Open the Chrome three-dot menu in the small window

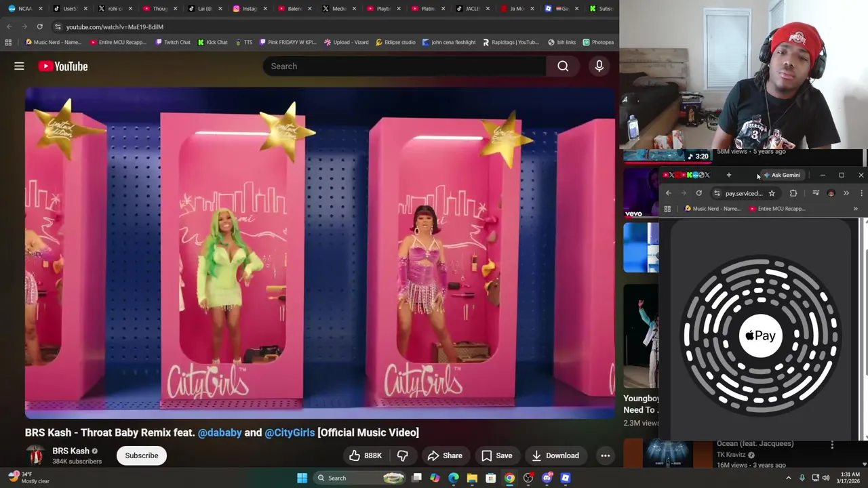tap(861, 193)
